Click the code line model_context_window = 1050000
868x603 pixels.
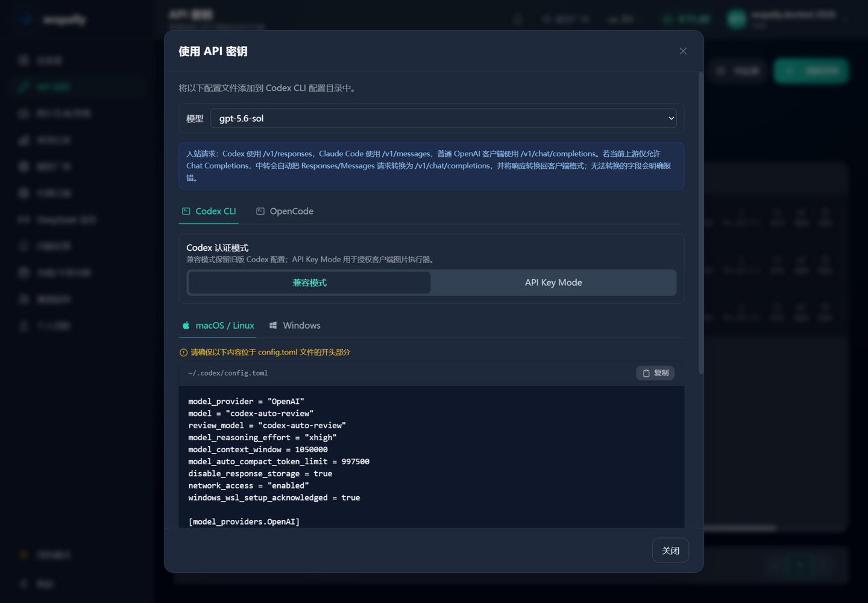[x=258, y=450]
